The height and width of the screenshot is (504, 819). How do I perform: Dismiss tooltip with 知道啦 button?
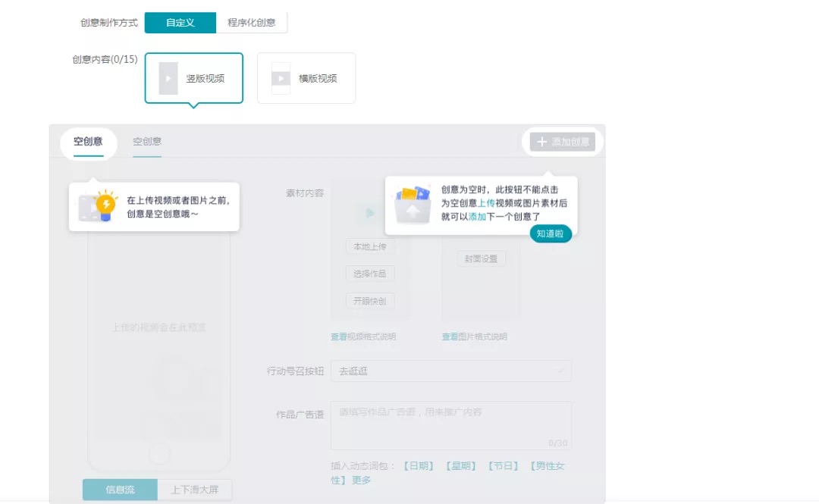pos(551,233)
